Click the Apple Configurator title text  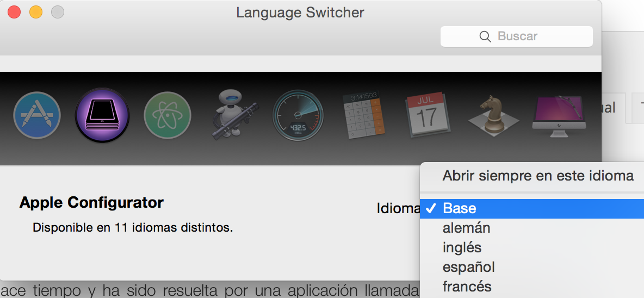[x=91, y=203]
